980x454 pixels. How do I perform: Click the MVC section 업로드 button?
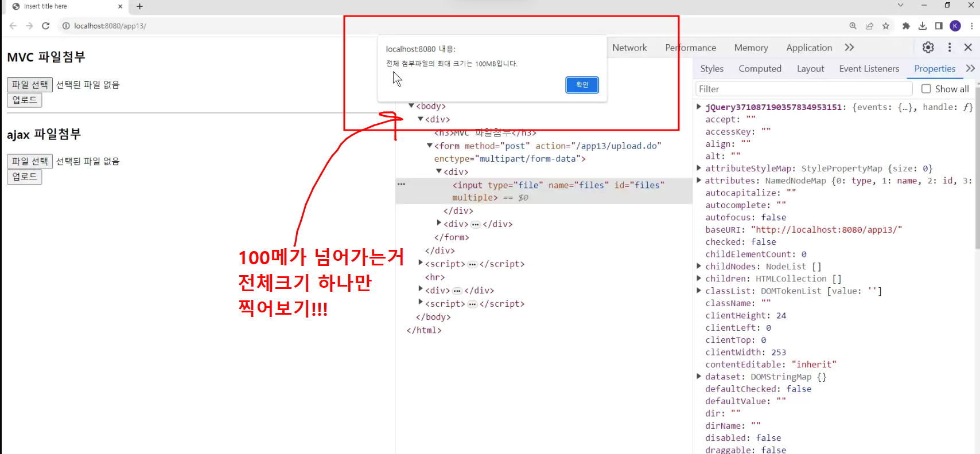point(25,100)
